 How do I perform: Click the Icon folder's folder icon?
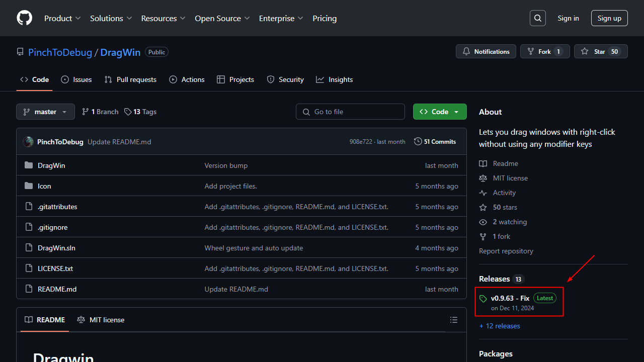(29, 186)
